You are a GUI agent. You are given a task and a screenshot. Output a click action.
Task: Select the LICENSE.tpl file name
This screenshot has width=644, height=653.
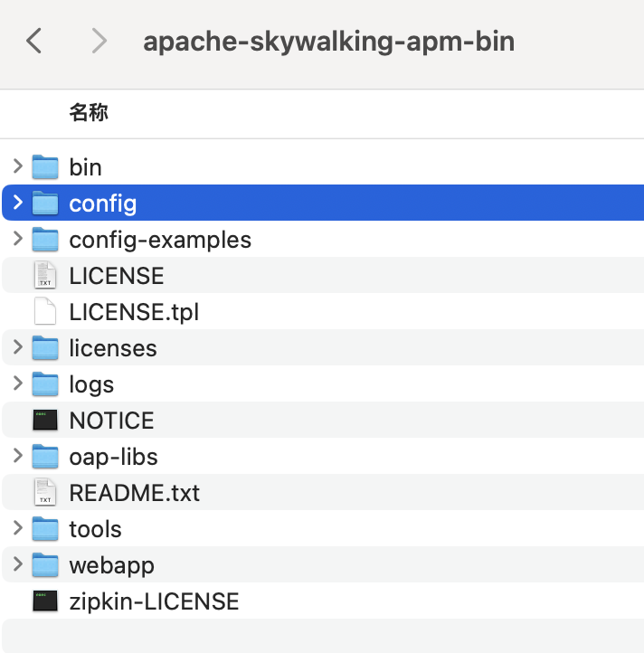134,312
